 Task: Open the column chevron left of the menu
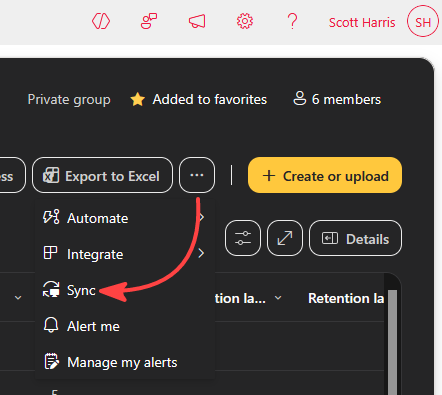click(18, 297)
